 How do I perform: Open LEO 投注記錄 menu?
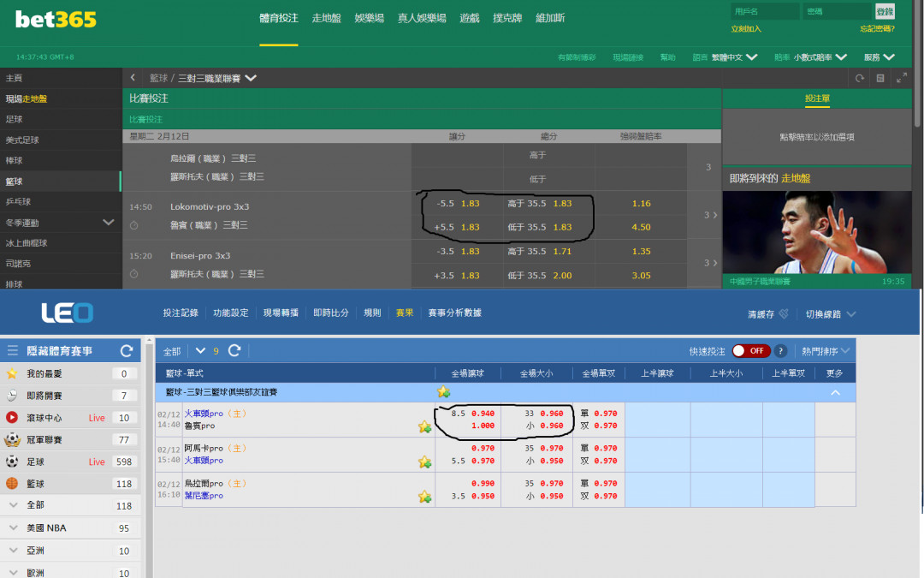pyautogui.click(x=181, y=313)
